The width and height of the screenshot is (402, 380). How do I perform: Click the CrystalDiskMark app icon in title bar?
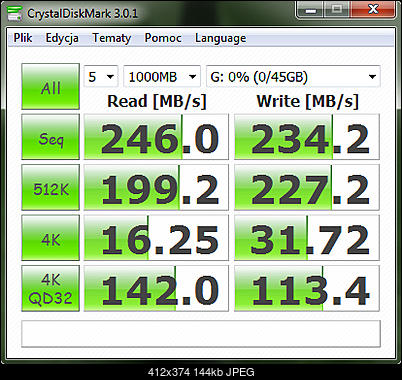point(14,13)
